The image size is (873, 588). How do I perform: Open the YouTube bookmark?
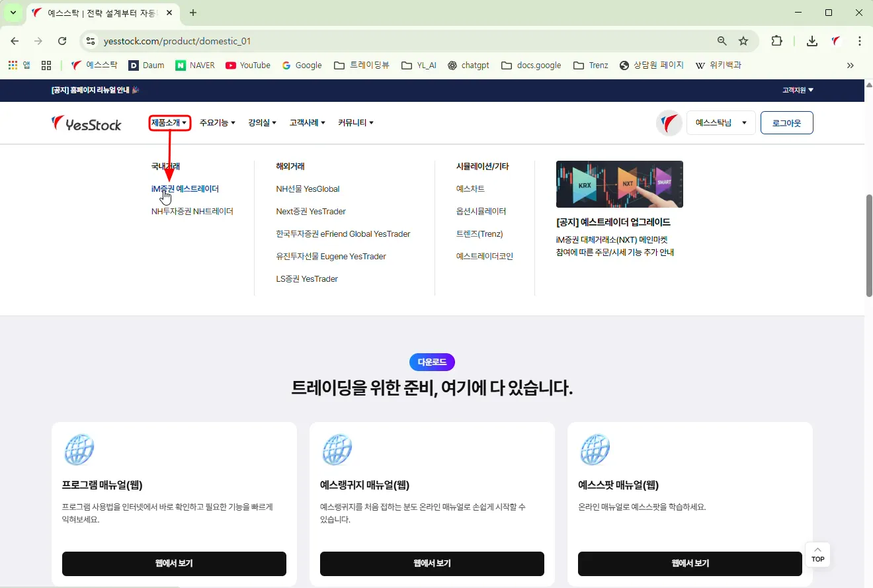248,65
